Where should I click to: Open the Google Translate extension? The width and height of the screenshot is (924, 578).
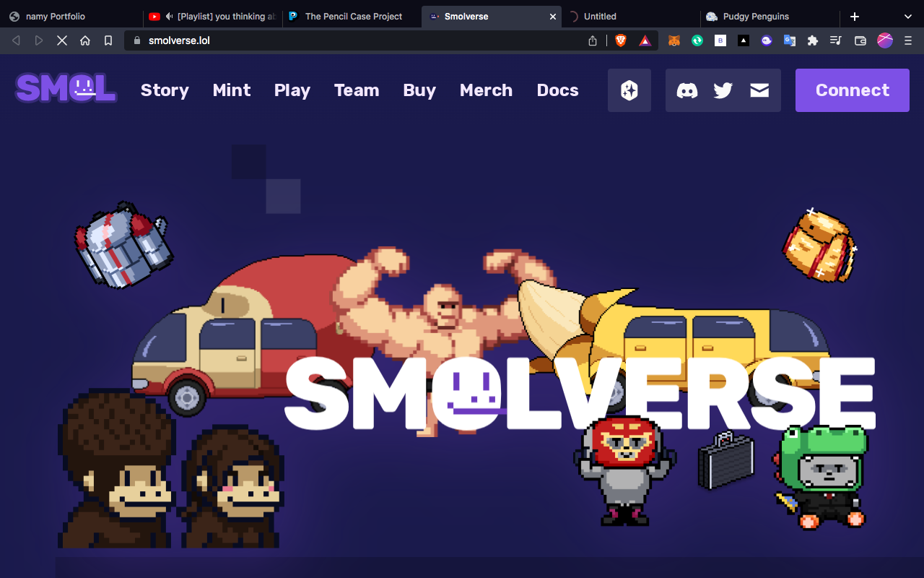[x=790, y=40]
